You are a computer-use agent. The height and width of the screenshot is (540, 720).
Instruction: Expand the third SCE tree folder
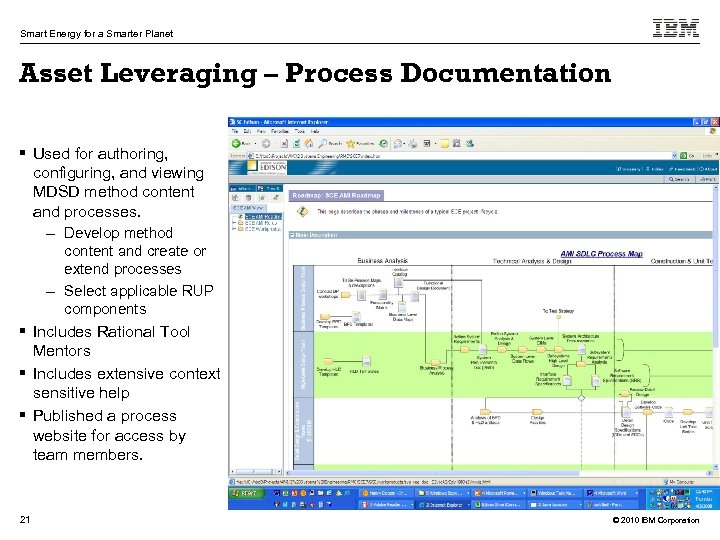[x=234, y=228]
